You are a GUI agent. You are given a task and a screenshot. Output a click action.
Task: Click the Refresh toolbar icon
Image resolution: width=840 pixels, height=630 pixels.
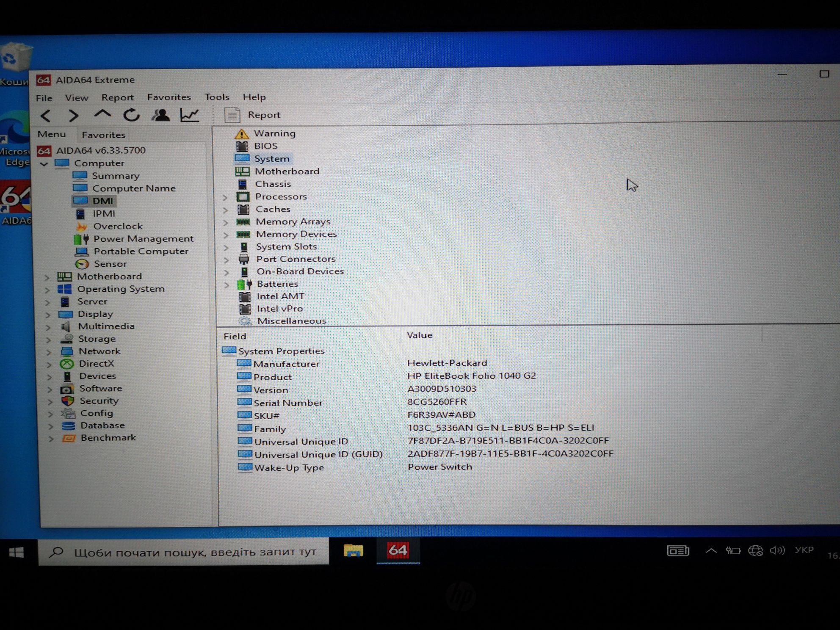(131, 115)
